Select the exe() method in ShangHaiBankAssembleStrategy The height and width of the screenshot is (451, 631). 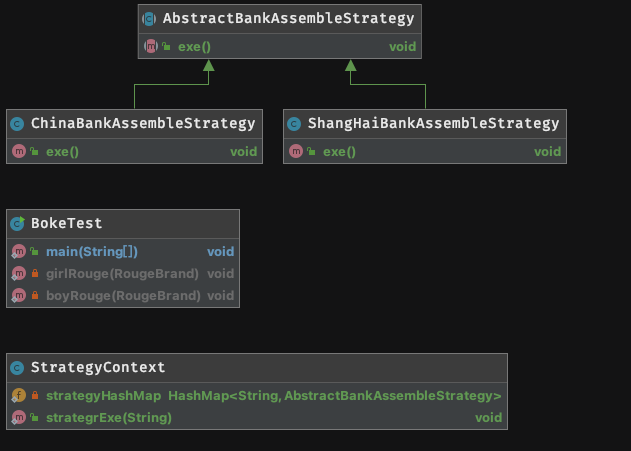point(339,152)
